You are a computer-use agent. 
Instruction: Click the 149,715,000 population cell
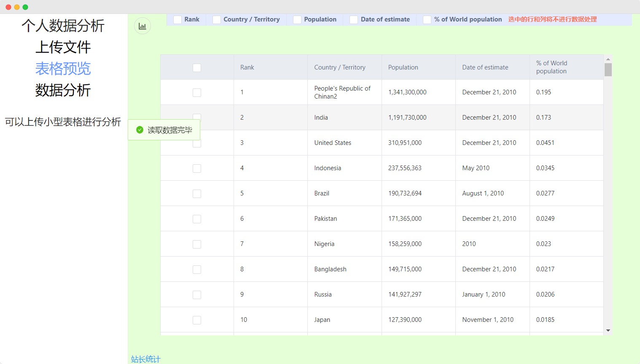419,269
